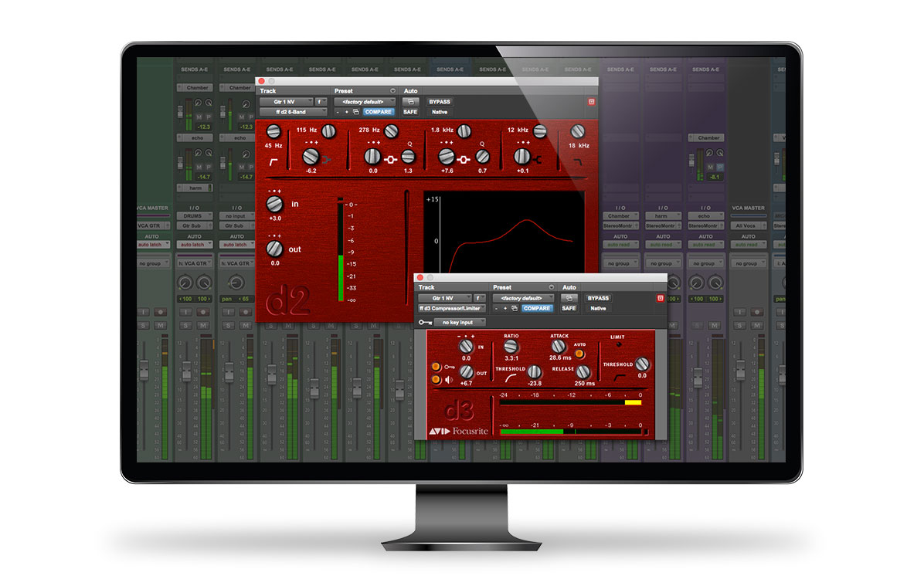Open the no key input selector in d3

coord(460,323)
